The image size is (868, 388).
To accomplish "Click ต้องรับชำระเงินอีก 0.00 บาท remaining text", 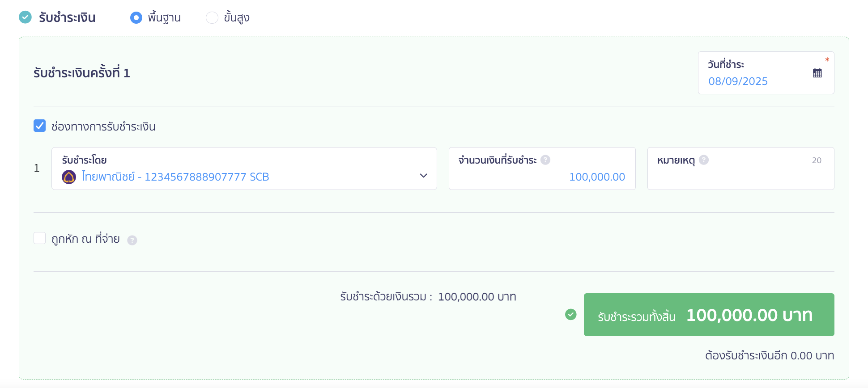I will coord(769,356).
